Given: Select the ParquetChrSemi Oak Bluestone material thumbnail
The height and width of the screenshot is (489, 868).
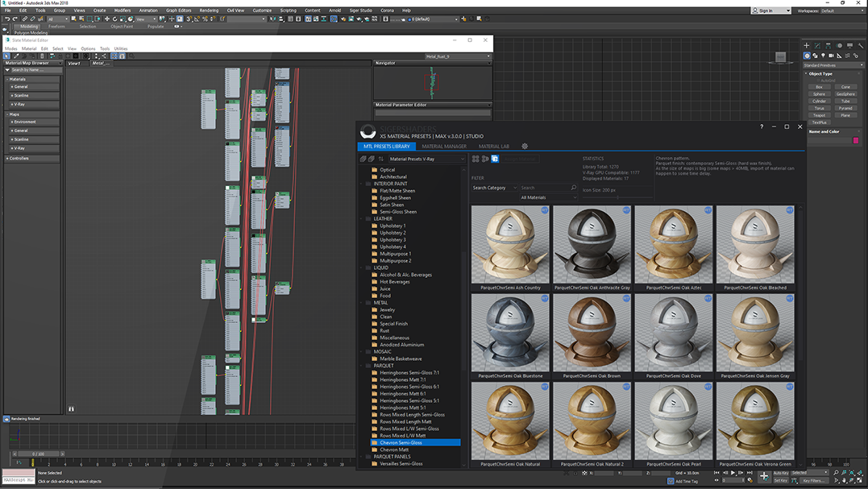Looking at the screenshot, I should pyautogui.click(x=509, y=332).
